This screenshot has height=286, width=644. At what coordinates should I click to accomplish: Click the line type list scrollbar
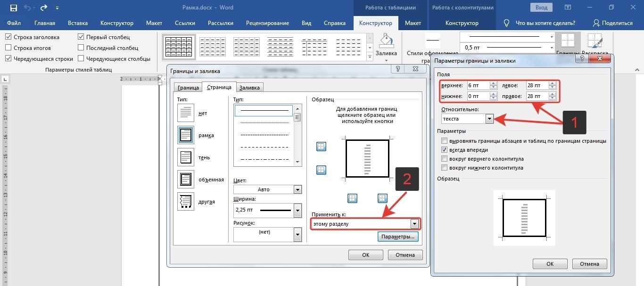point(297,135)
